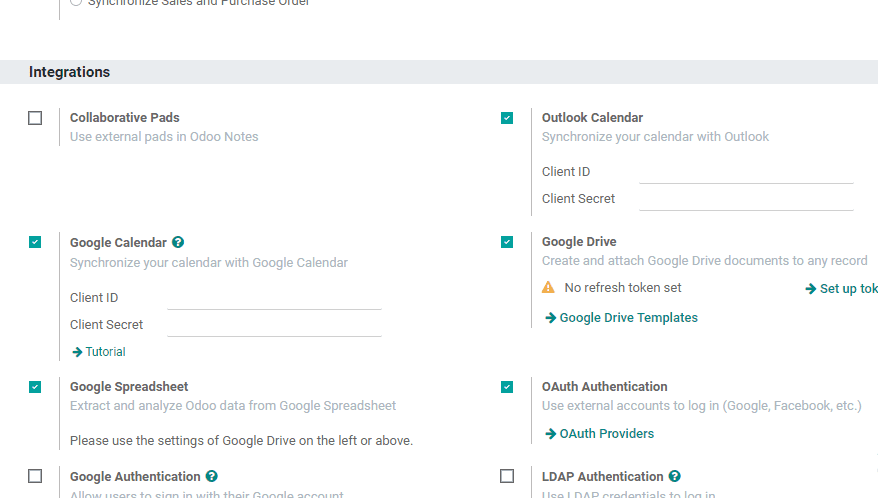Enable the Google Authentication checkbox
This screenshot has width=878, height=498.
click(35, 476)
